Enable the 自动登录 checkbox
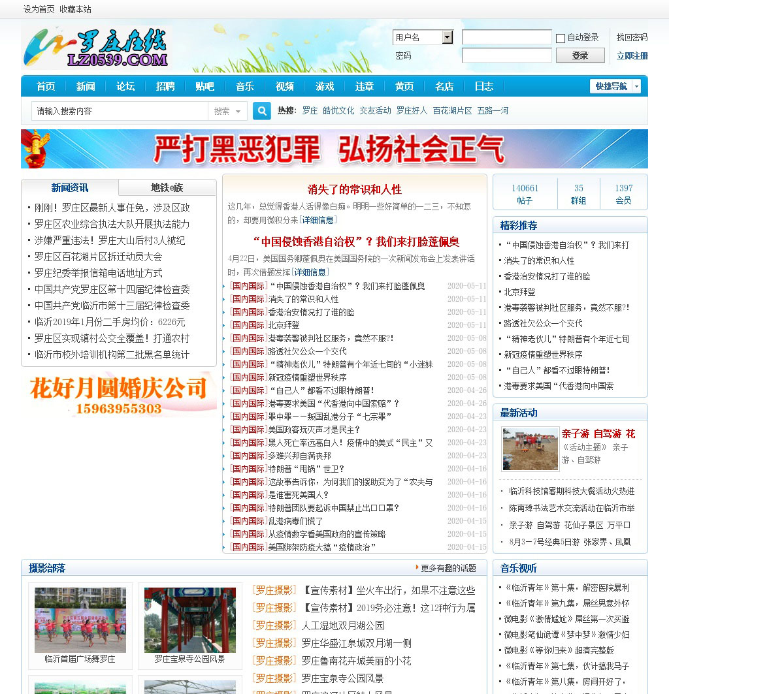Viewport: 784px width, 694px height. [x=561, y=39]
